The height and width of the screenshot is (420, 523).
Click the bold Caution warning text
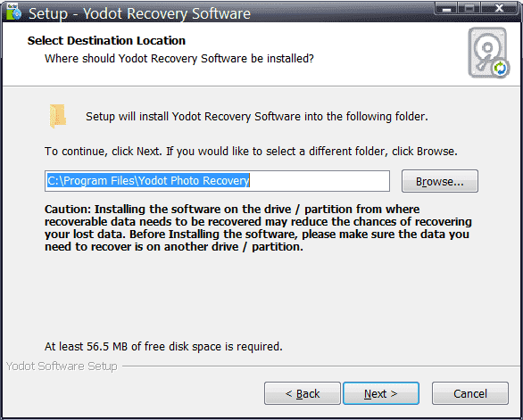click(x=258, y=228)
